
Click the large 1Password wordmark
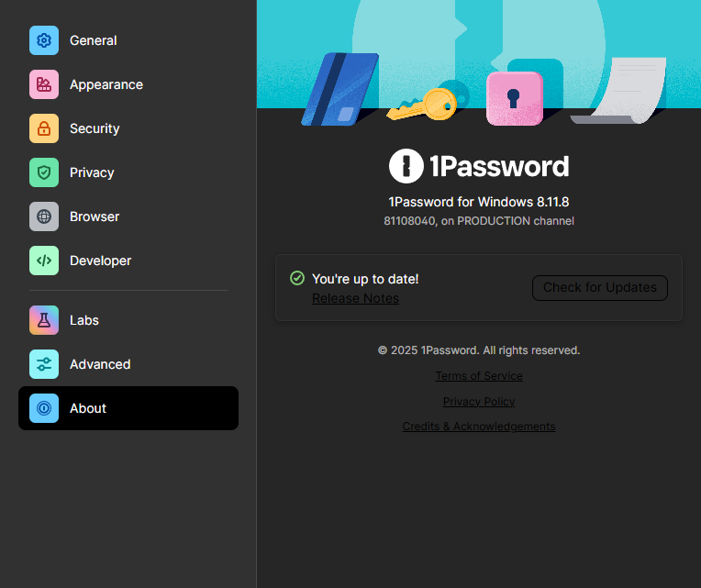point(499,167)
